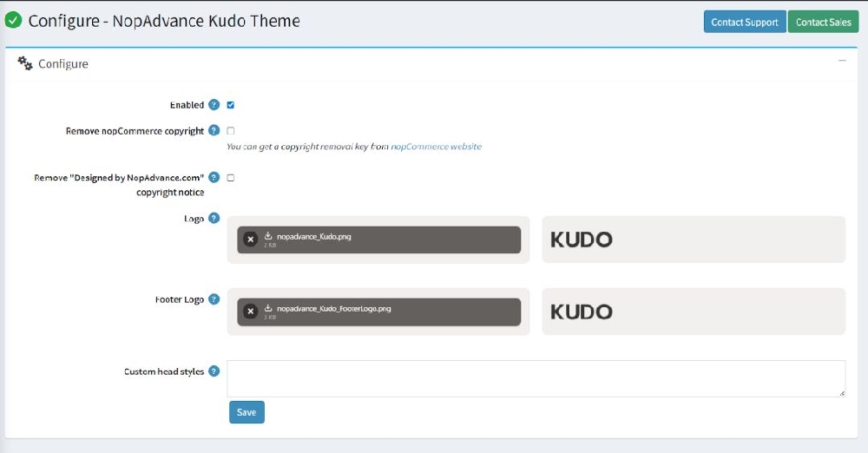The height and width of the screenshot is (453, 868).
Task: Remove the nopadvance_Kudo_FooterLogo.png file
Action: [251, 312]
